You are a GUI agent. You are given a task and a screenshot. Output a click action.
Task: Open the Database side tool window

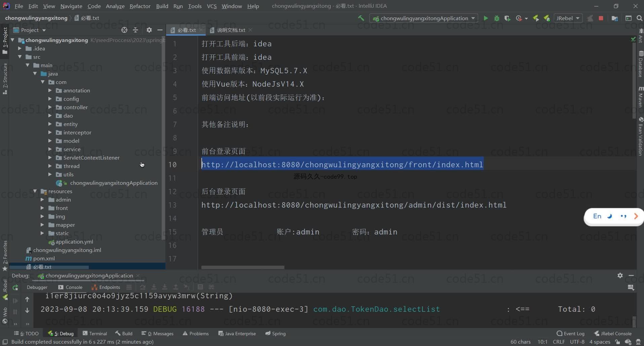point(641,64)
